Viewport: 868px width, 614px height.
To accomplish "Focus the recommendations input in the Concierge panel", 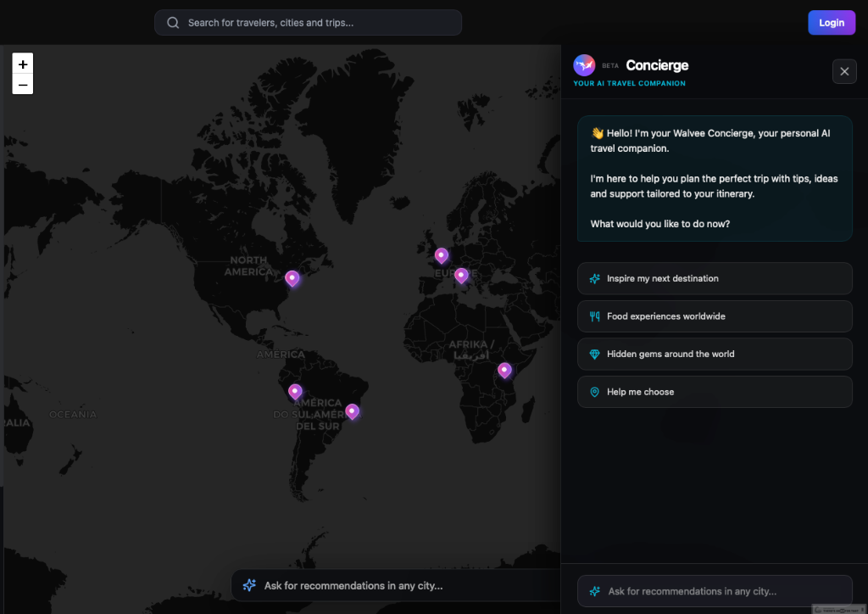I will point(715,591).
